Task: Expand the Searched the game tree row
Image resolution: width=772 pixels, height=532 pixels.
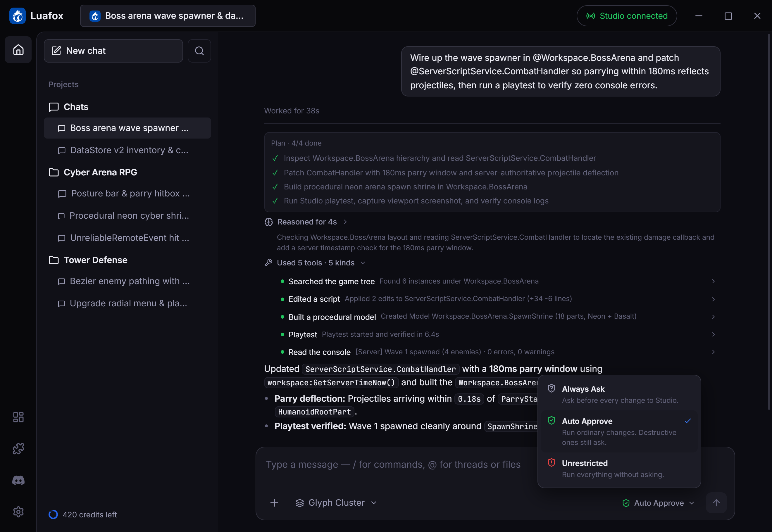Action: tap(497, 281)
